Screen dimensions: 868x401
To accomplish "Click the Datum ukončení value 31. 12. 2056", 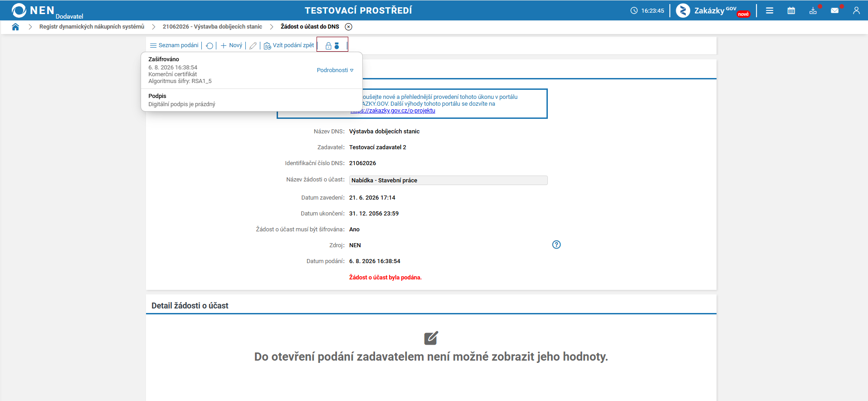I will tap(374, 214).
